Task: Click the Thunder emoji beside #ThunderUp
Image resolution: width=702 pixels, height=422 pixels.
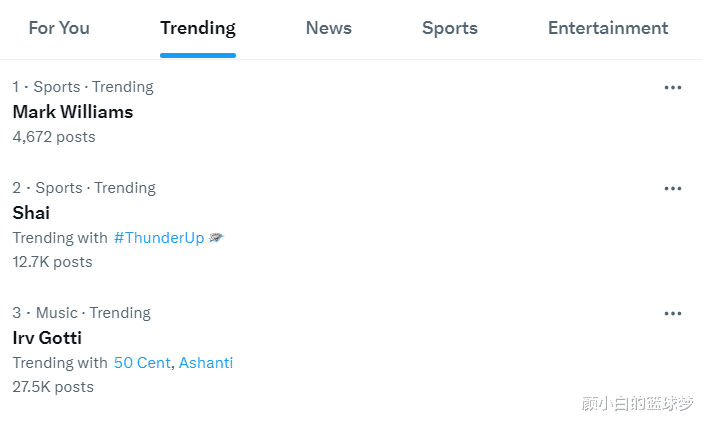Action: 216,238
